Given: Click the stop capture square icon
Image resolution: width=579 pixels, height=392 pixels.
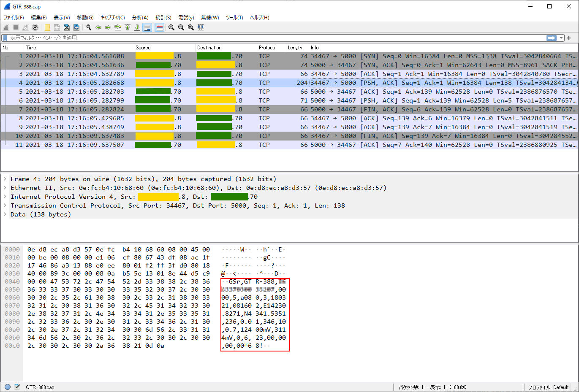Looking at the screenshot, I should click(16, 27).
